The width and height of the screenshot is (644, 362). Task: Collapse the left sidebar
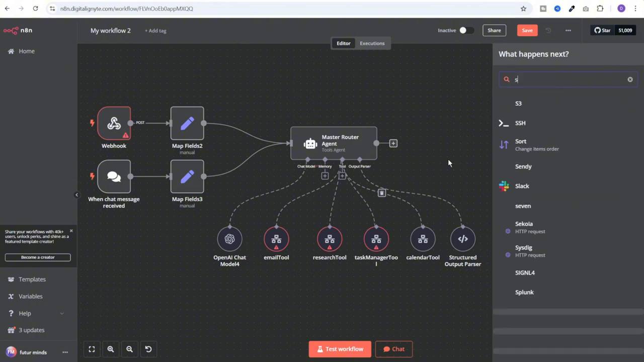[x=76, y=195]
